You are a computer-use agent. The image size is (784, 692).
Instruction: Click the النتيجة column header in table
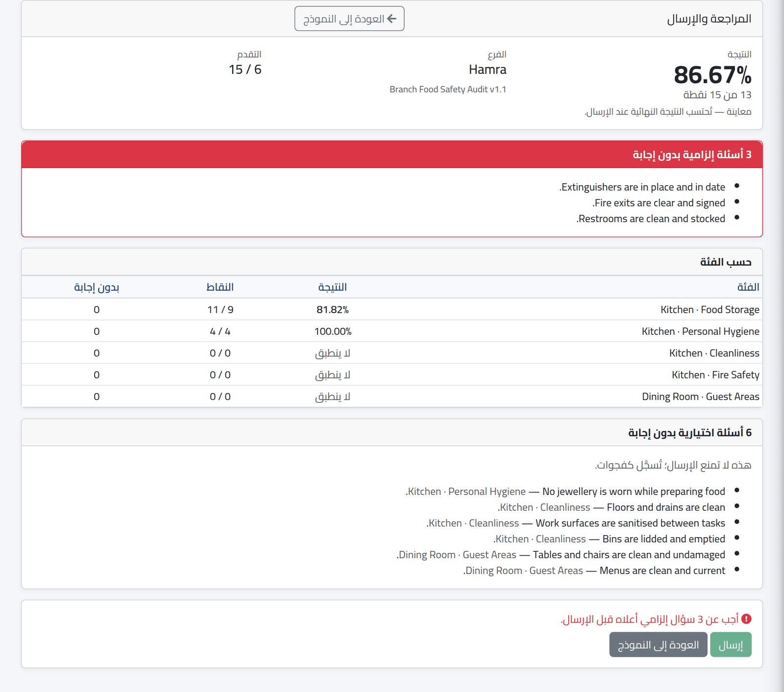click(333, 287)
